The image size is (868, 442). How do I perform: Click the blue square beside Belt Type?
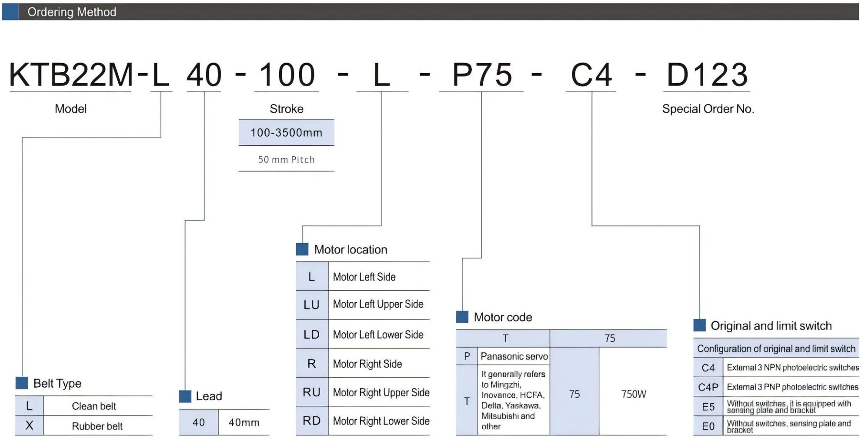click(22, 383)
